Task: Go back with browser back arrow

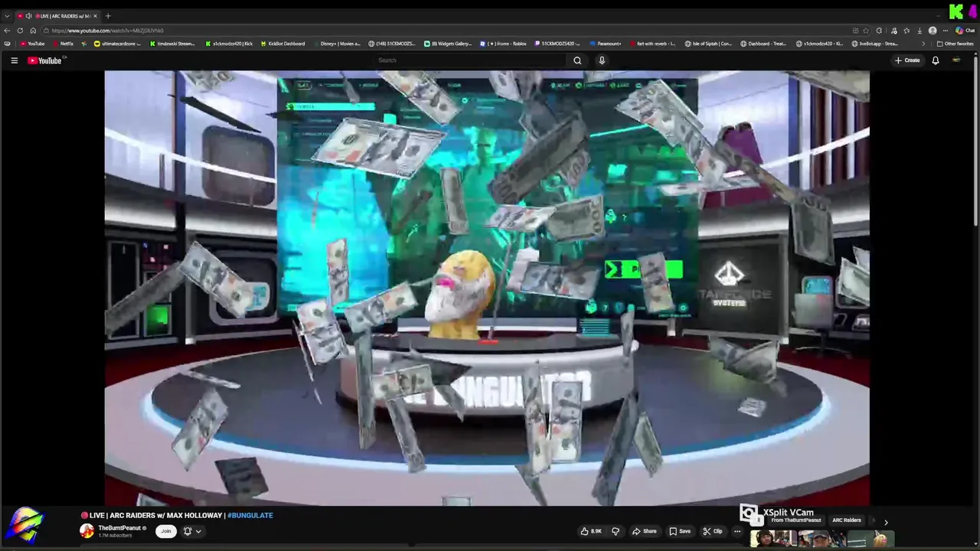Action: click(7, 31)
